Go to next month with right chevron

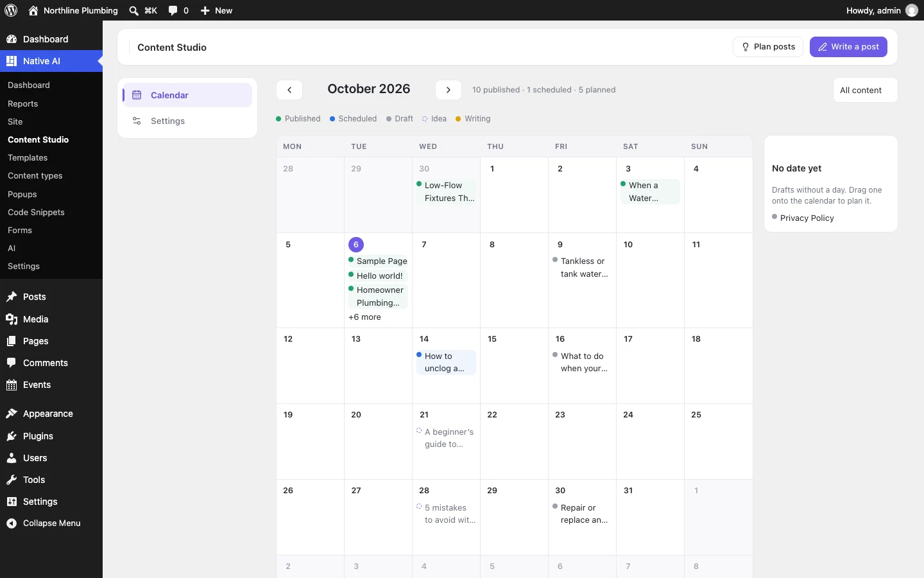[449, 90]
